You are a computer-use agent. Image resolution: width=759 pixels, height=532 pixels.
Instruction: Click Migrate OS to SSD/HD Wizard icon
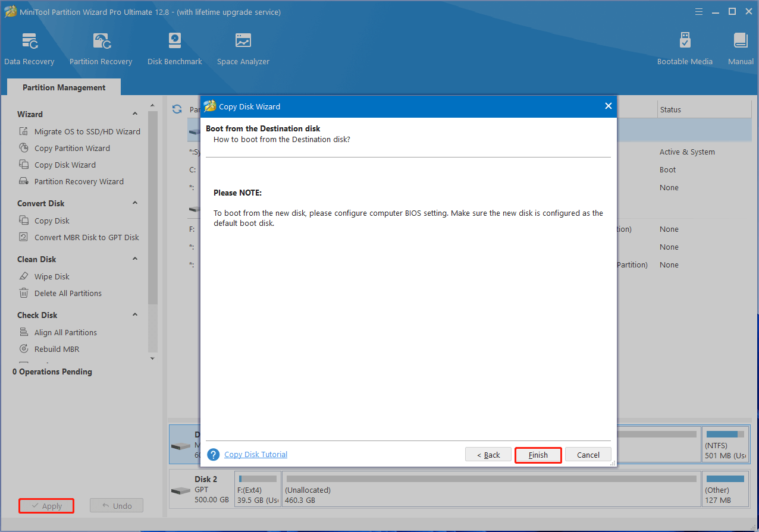point(24,131)
